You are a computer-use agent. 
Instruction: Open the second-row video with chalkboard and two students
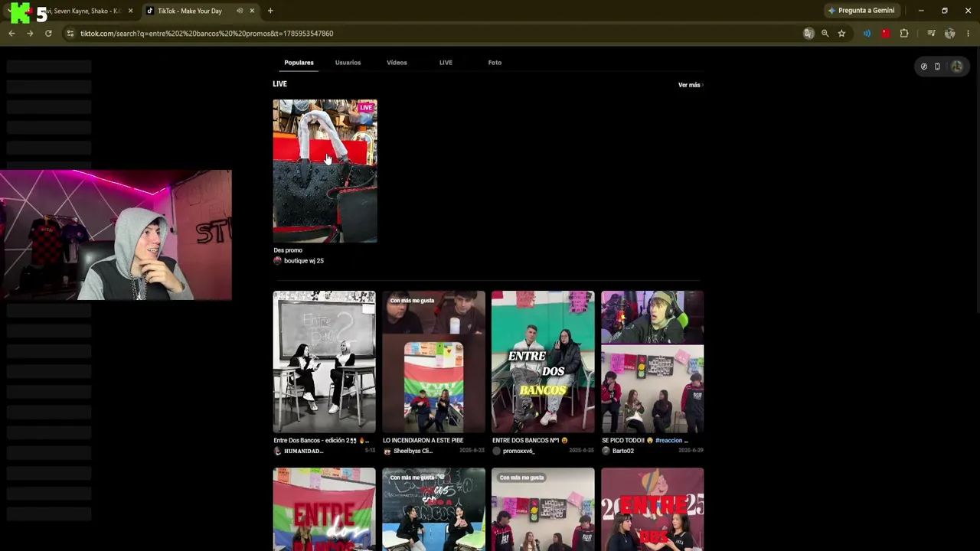tap(434, 510)
